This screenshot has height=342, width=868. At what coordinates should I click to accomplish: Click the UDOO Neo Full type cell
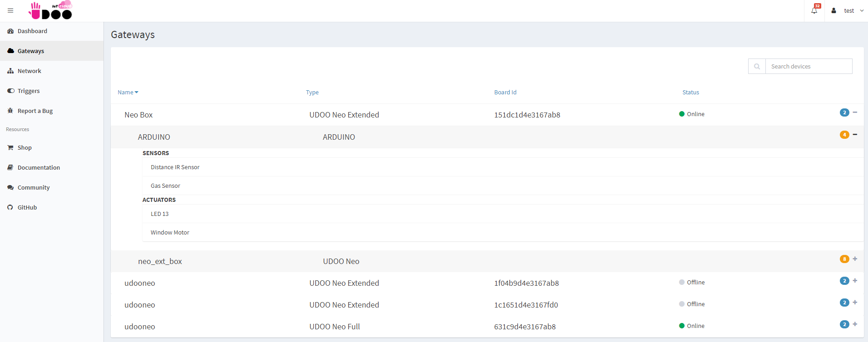point(335,327)
